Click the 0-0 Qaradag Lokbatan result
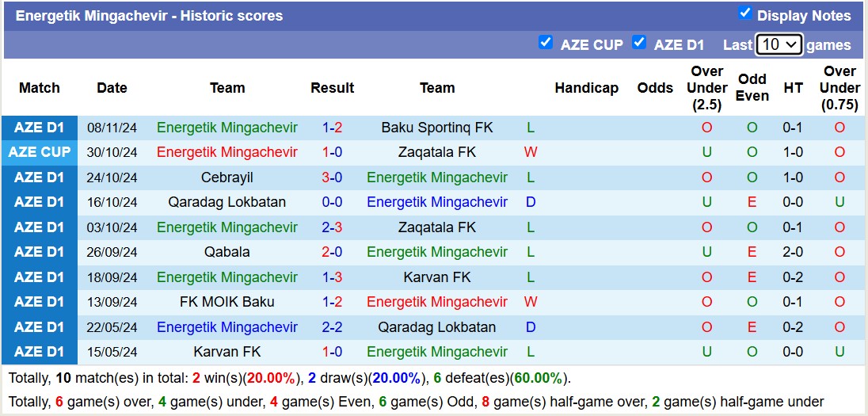The height and width of the screenshot is (416, 868). coord(332,202)
